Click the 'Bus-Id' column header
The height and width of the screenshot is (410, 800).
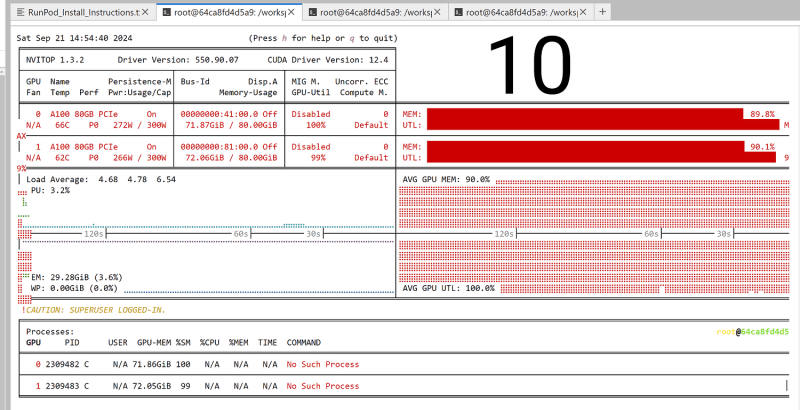195,82
